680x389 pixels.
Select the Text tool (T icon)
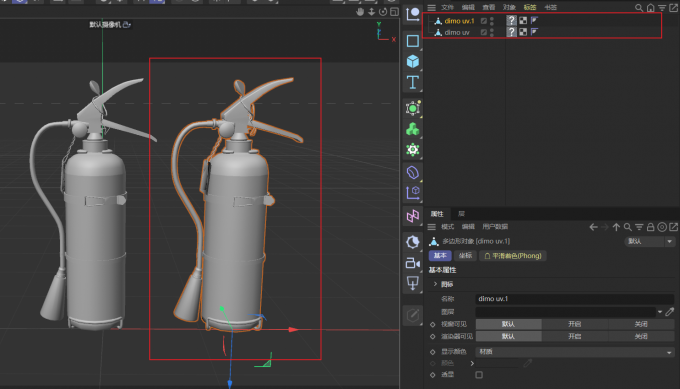pos(412,82)
